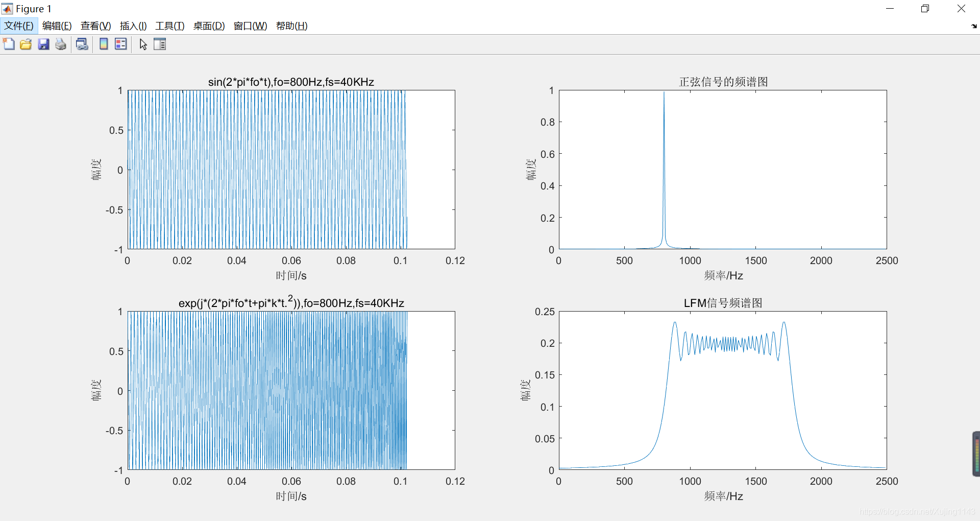
Task: Minimize the Figure 1 window
Action: coord(890,9)
